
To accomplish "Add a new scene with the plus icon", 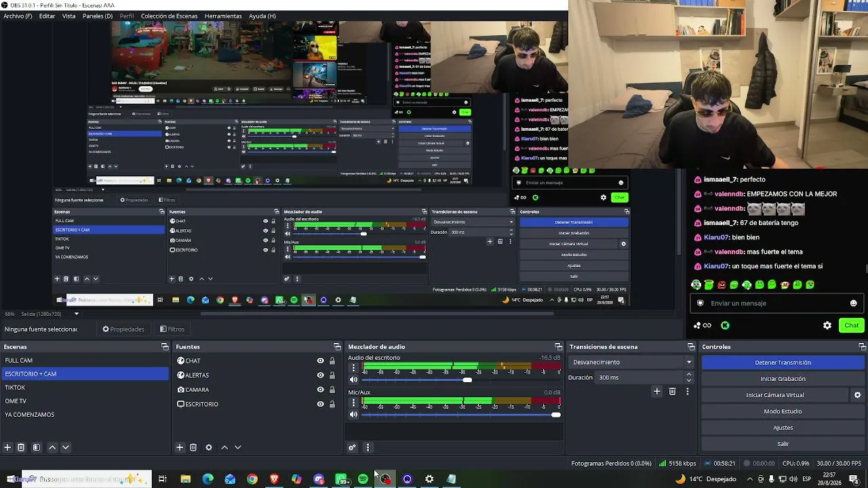I will pos(7,447).
